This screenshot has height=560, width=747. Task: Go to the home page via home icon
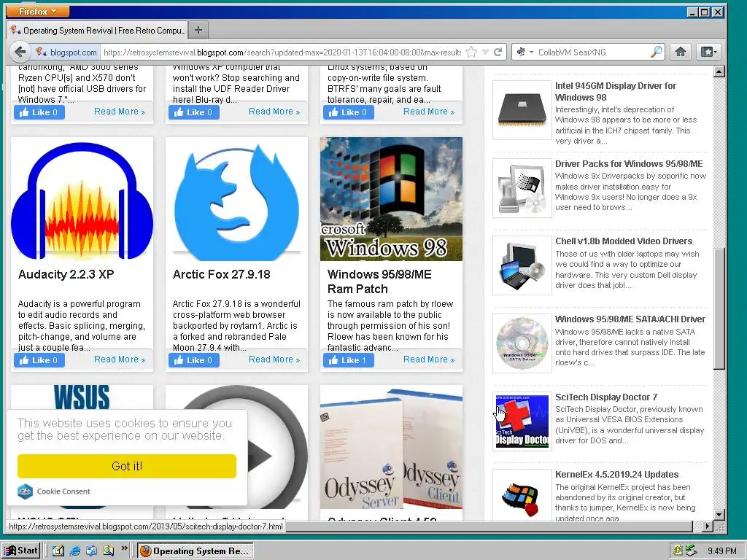681,52
